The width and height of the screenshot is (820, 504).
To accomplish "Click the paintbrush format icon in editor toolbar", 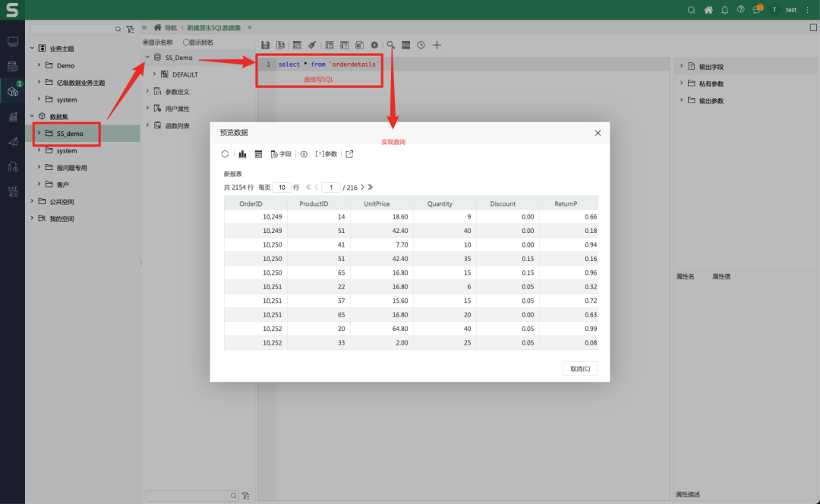I will click(312, 45).
